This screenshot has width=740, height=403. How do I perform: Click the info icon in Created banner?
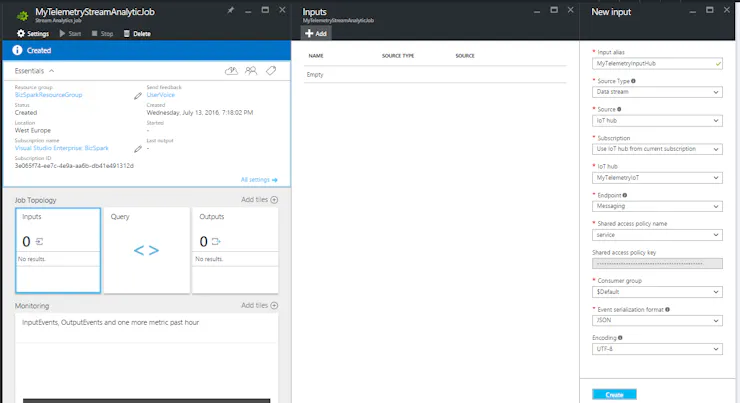click(17, 50)
